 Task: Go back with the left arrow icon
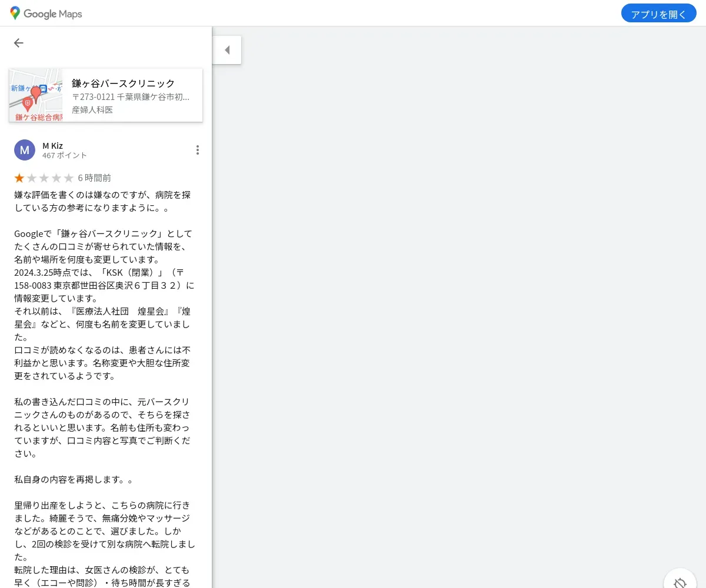[19, 43]
